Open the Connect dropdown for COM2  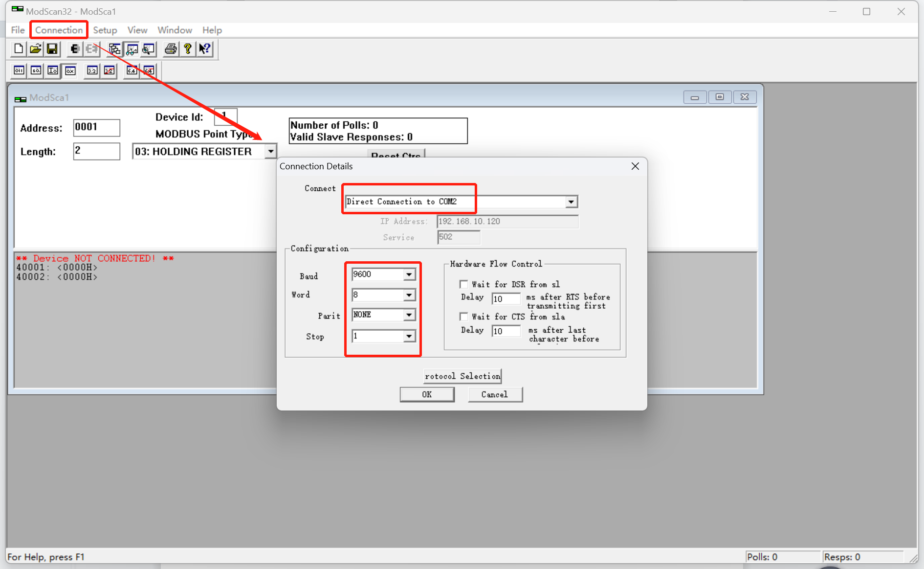point(571,202)
